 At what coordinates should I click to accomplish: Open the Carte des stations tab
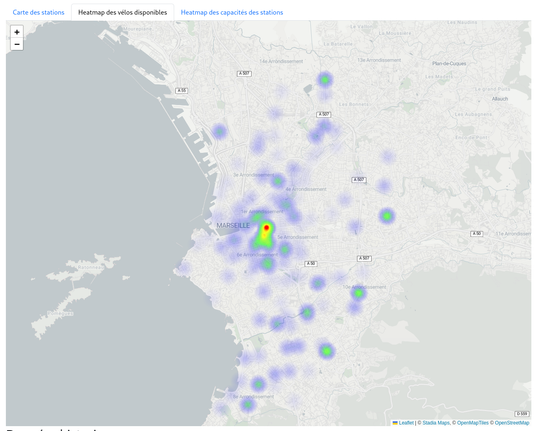pos(38,12)
